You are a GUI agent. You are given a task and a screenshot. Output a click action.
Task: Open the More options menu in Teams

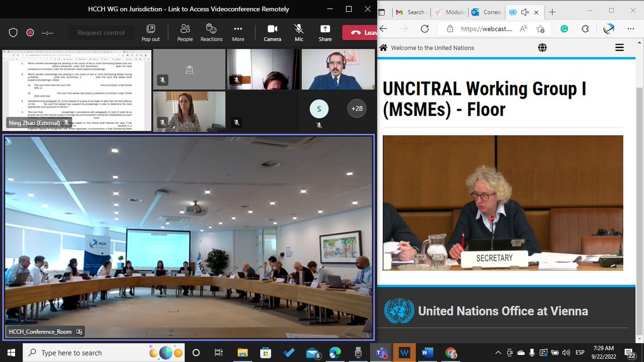point(238,33)
